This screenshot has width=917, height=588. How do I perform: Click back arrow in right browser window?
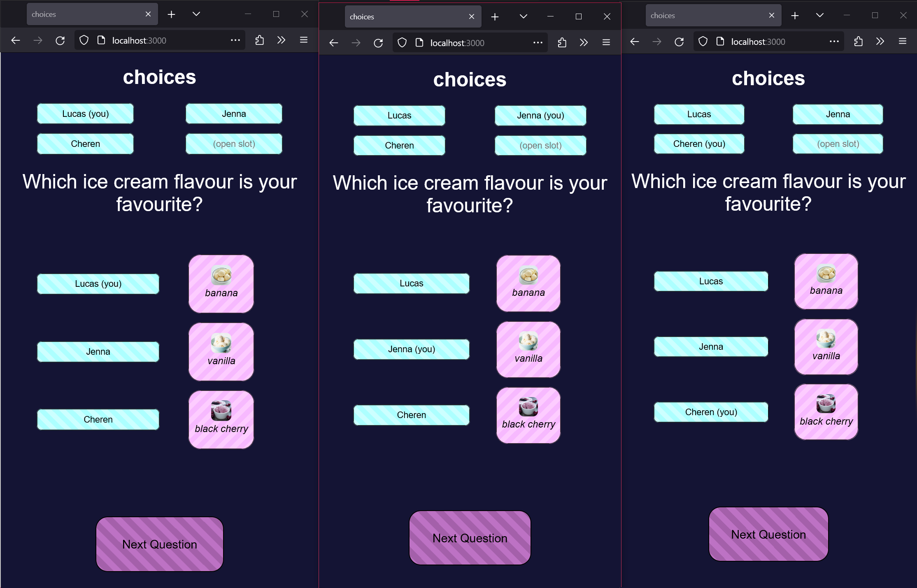click(634, 42)
